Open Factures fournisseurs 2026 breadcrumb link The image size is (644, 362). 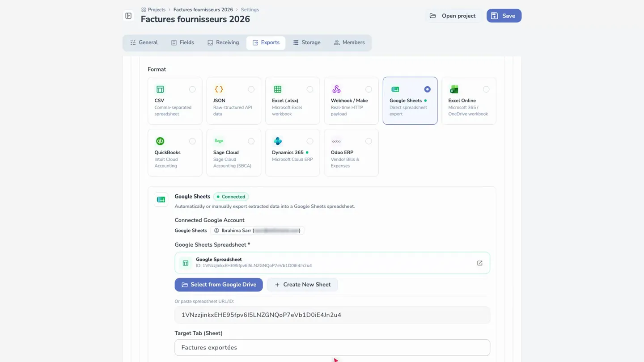pyautogui.click(x=203, y=9)
